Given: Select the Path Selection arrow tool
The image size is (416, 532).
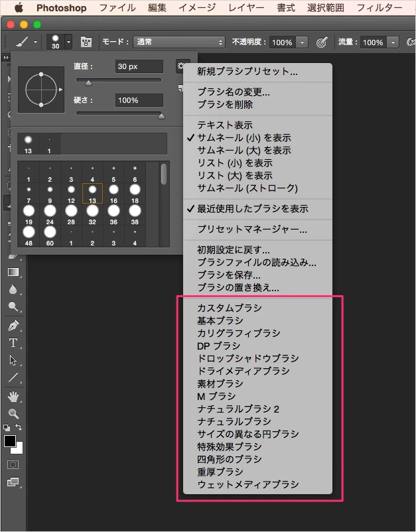Looking at the screenshot, I should pyautogui.click(x=13, y=360).
